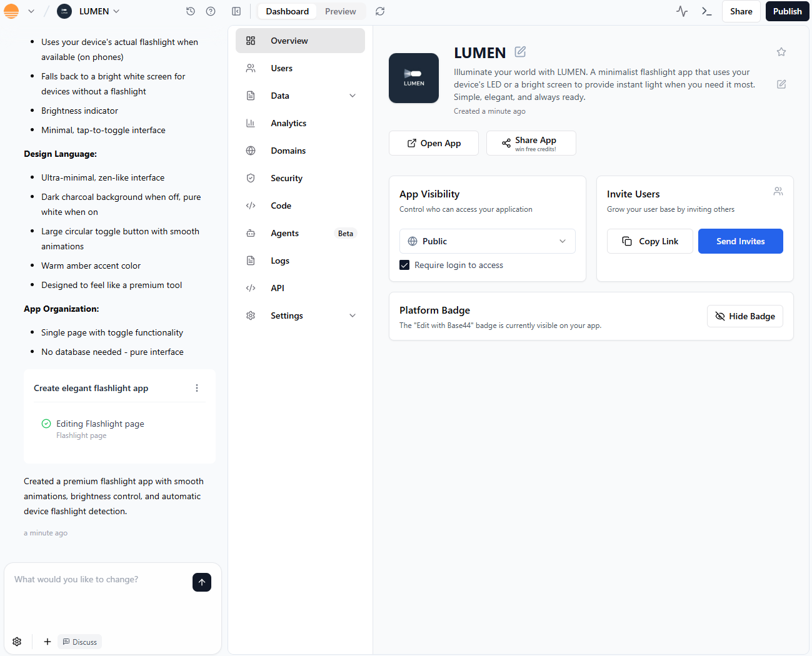
Task: Click the Publish button
Action: click(x=787, y=11)
